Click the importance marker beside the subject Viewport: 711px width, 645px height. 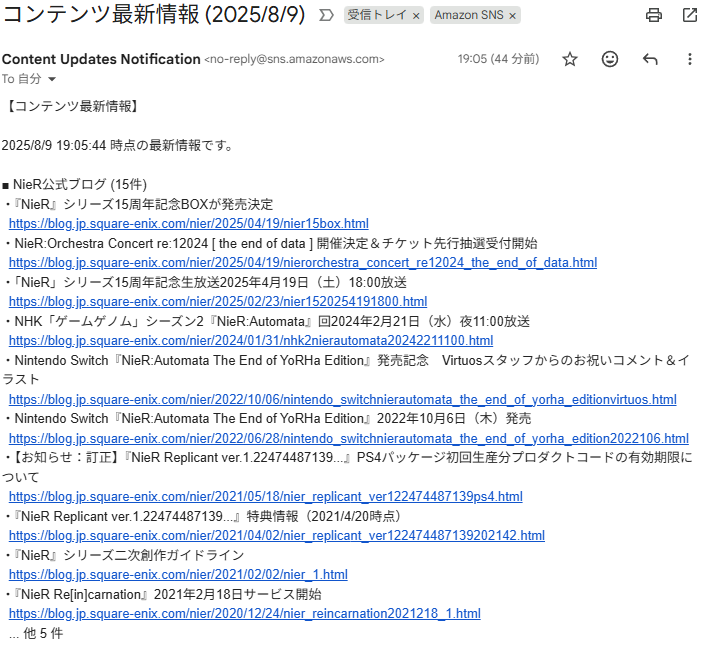coord(326,16)
